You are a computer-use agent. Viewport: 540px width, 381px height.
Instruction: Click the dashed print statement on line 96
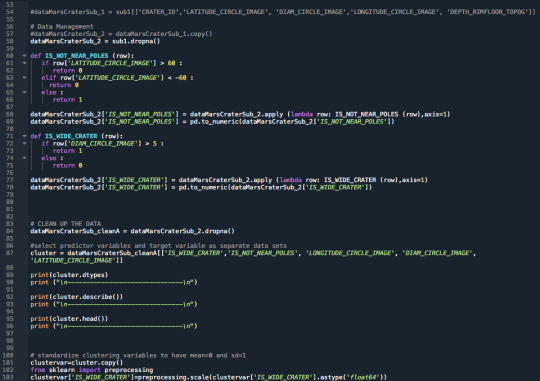[114, 326]
